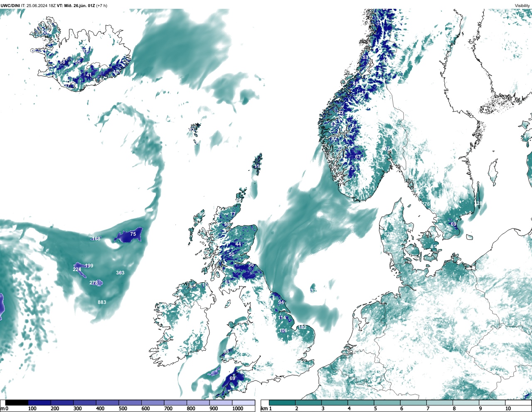Click the value '67' over southern Norway
This screenshot has width=532, height=412.
(x=358, y=157)
